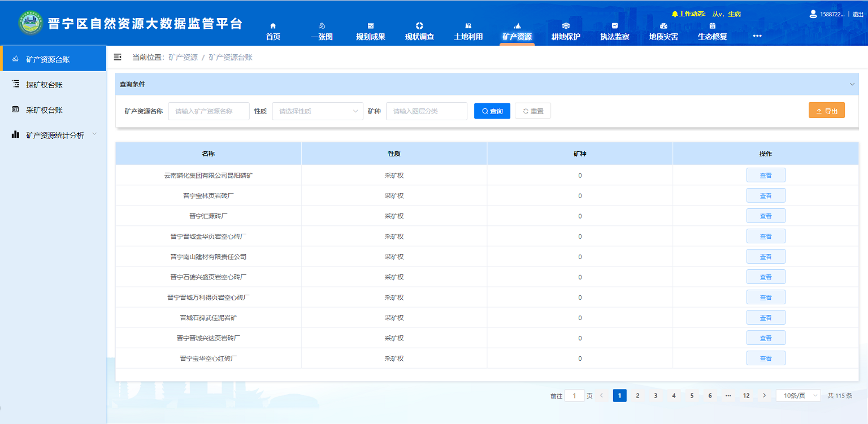868x424 pixels.
Task: Click the 重置 reset button
Action: pos(533,111)
